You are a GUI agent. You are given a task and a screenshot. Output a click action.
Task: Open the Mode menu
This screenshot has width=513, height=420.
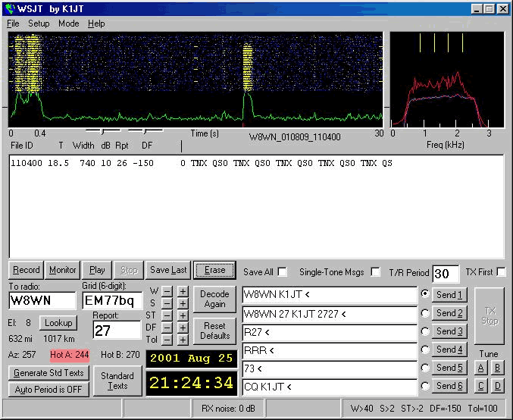69,24
